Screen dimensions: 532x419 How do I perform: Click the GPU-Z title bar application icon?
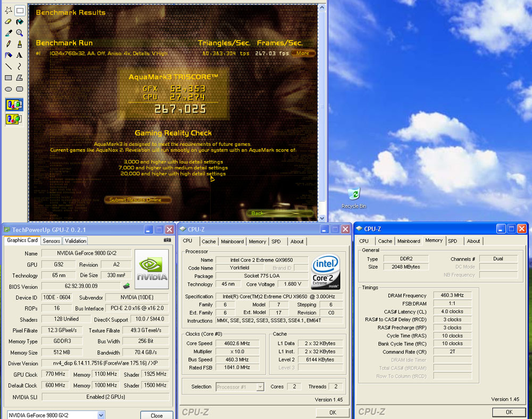coord(7,229)
